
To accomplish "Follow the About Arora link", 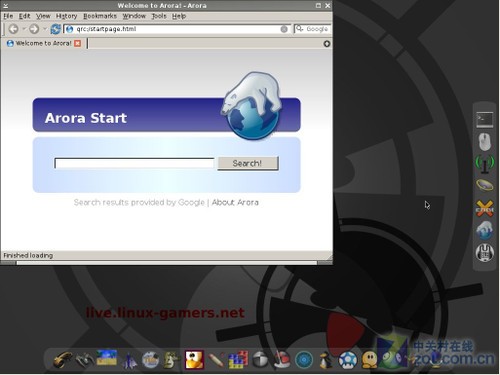I will (235, 202).
